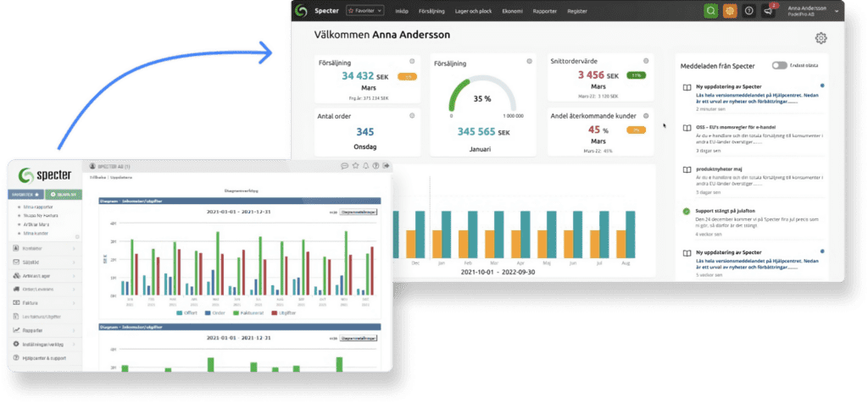Toggle the Fakturerat series in chart legend
This screenshot has width=868, height=403.
[247, 313]
